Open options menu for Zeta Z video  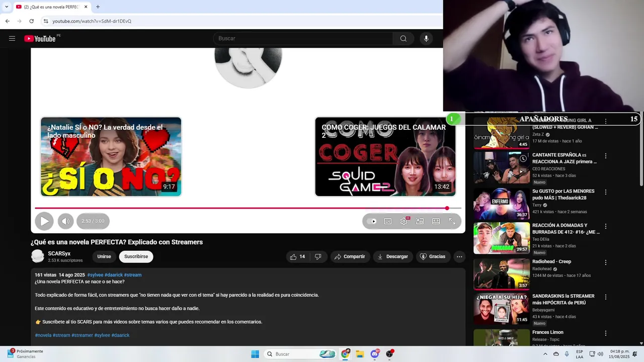tap(606, 121)
